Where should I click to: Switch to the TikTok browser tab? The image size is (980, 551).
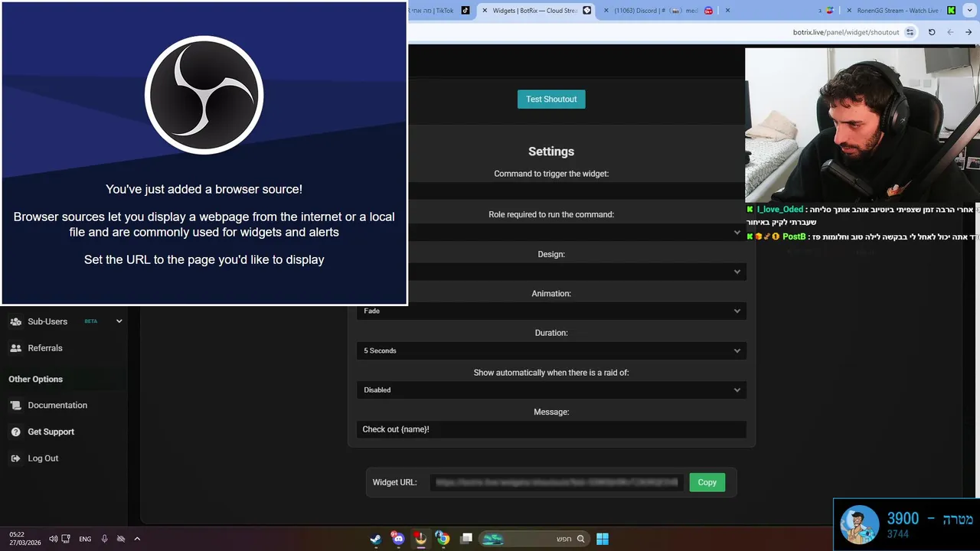pyautogui.click(x=440, y=11)
